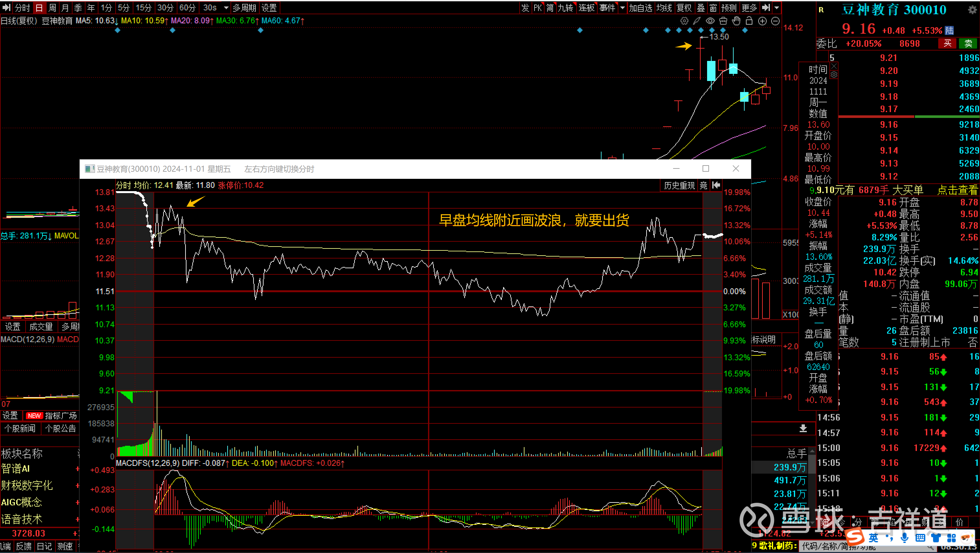Switch to the 60分 period
This screenshot has height=553, width=980.
pyautogui.click(x=187, y=7)
